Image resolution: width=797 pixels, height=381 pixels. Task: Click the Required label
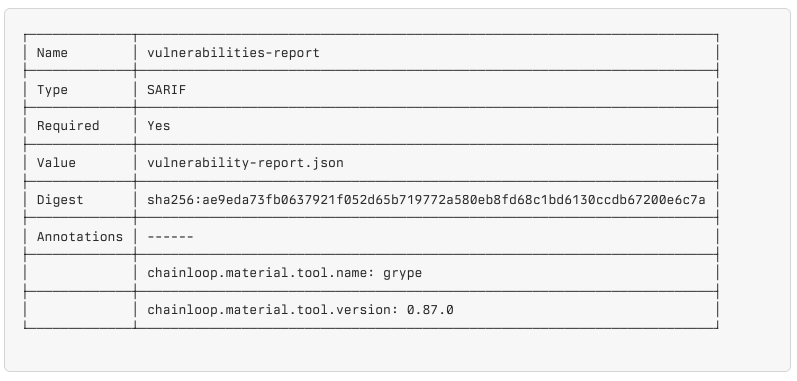[68, 126]
